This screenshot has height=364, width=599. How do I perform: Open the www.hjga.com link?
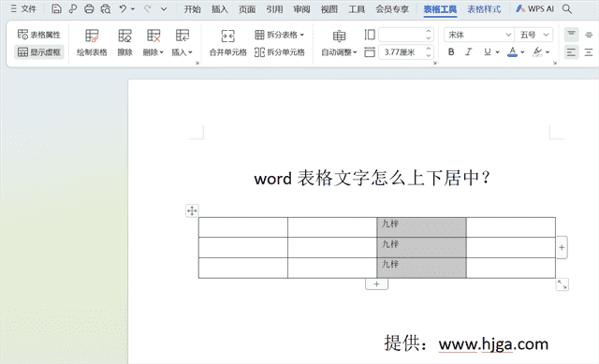tap(493, 344)
